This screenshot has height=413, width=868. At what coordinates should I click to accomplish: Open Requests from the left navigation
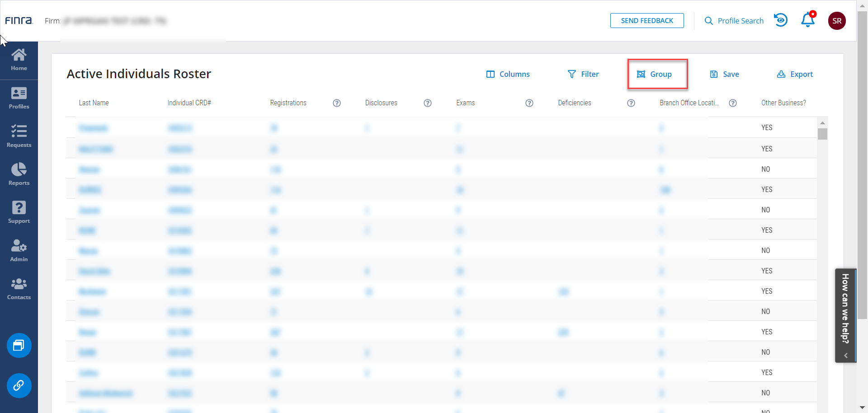click(x=19, y=136)
